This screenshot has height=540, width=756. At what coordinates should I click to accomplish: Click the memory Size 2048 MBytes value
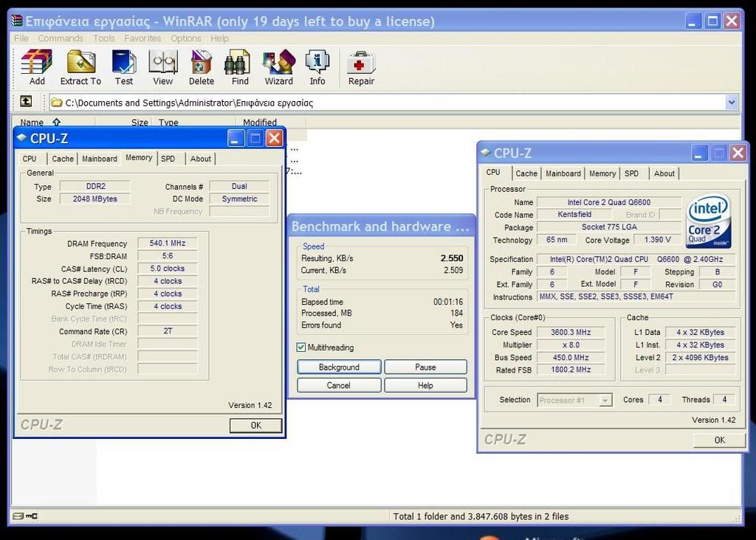point(95,198)
